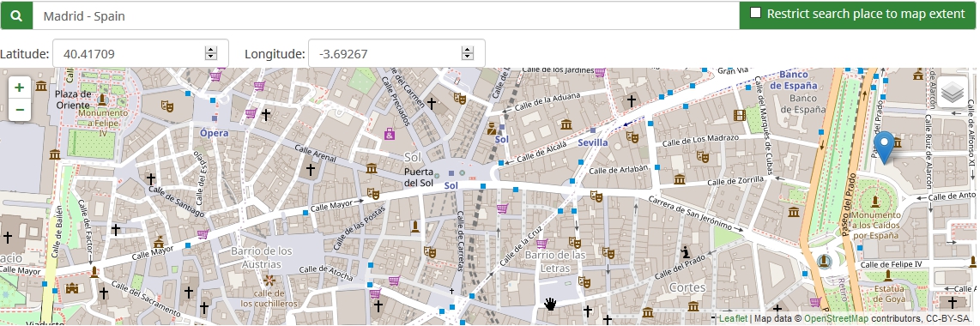
Task: Click into the Longitude value field
Action: pyautogui.click(x=396, y=54)
